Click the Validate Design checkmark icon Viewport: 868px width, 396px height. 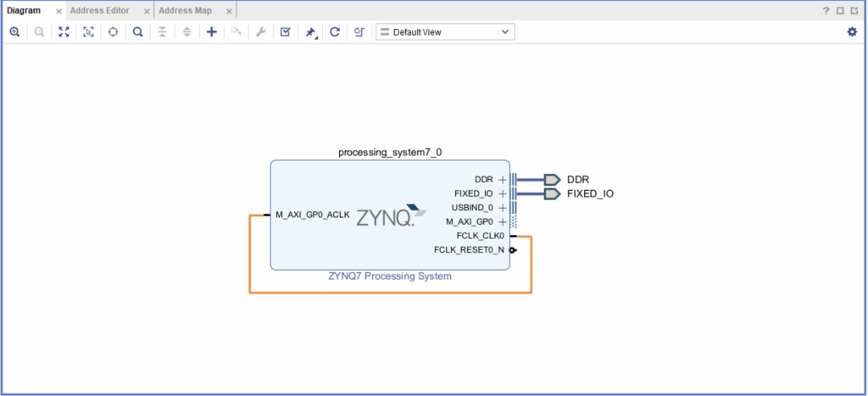pos(286,32)
